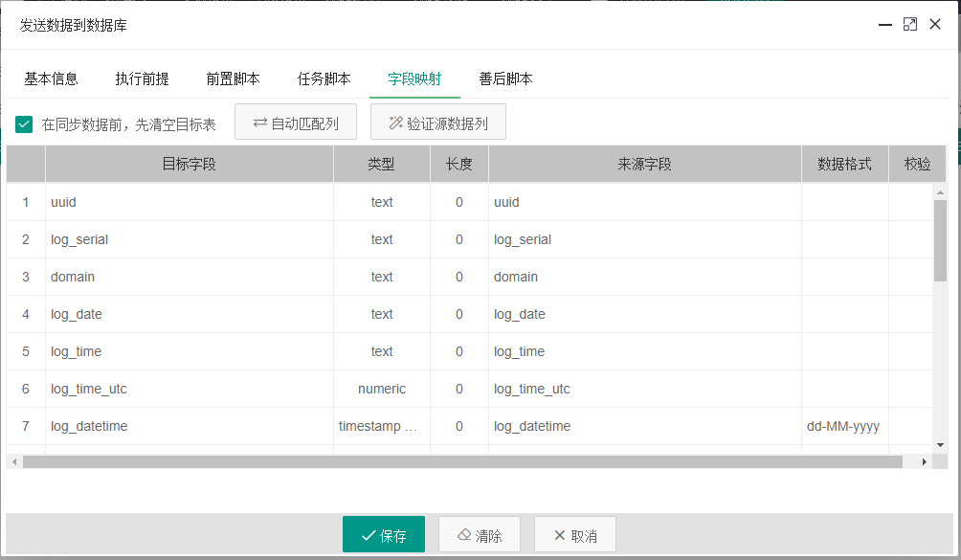Click source field log_time_utc in row 6
961x560 pixels.
645,389
